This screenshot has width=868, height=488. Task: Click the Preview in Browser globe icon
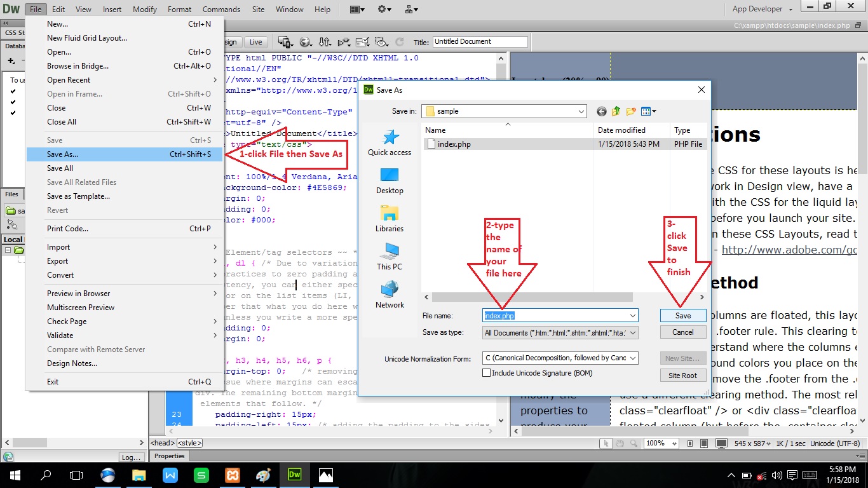[306, 42]
